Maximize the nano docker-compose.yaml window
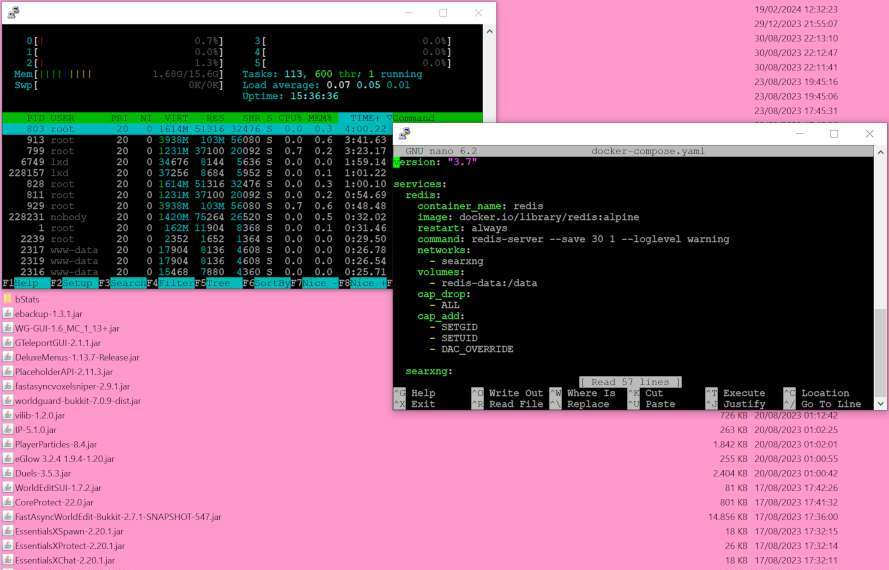Viewport: 889px width, 570px height. click(834, 134)
